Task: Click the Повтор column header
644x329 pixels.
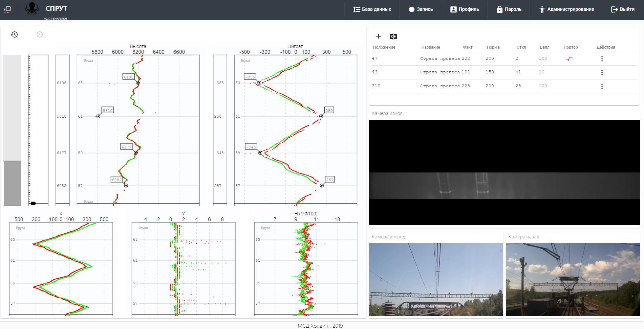Action: pos(571,47)
